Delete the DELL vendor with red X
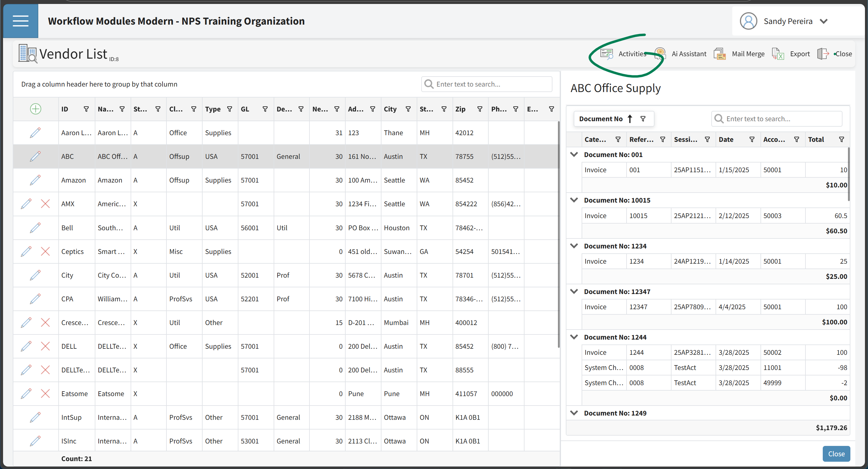 click(x=45, y=346)
